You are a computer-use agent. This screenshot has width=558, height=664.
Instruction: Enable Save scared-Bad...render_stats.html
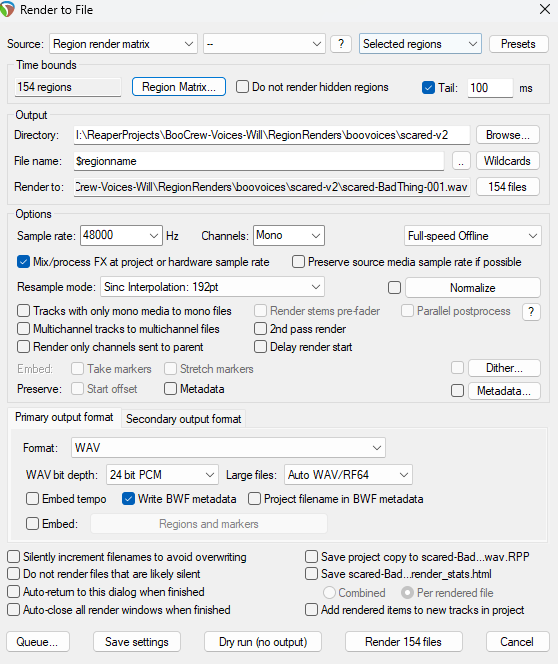click(312, 574)
